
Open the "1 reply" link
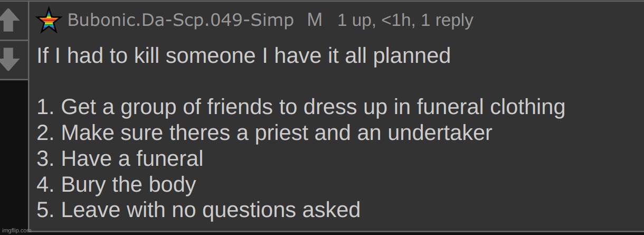click(x=447, y=21)
